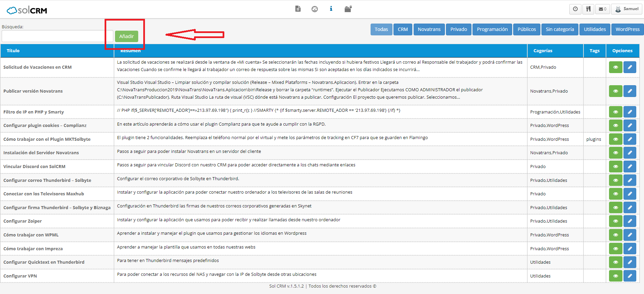Screen dimensions: 644x294
Task: Edit the Plugin MKTSolbyte article
Action: coord(630,139)
